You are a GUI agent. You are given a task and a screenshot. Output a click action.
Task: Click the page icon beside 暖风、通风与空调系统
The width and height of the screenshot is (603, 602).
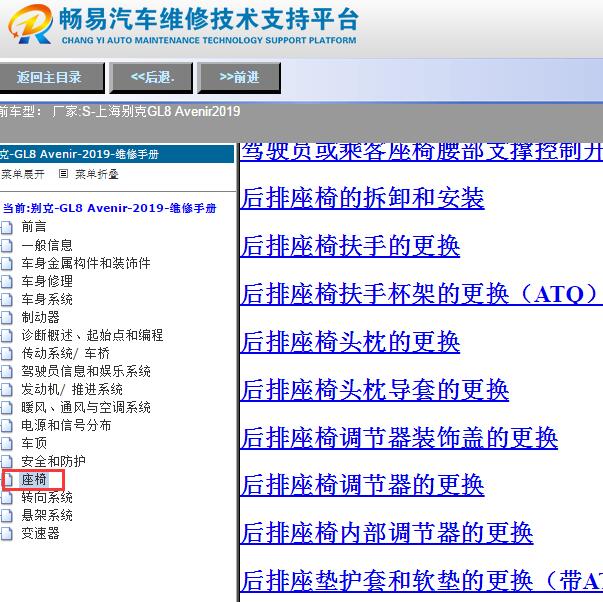(6, 408)
